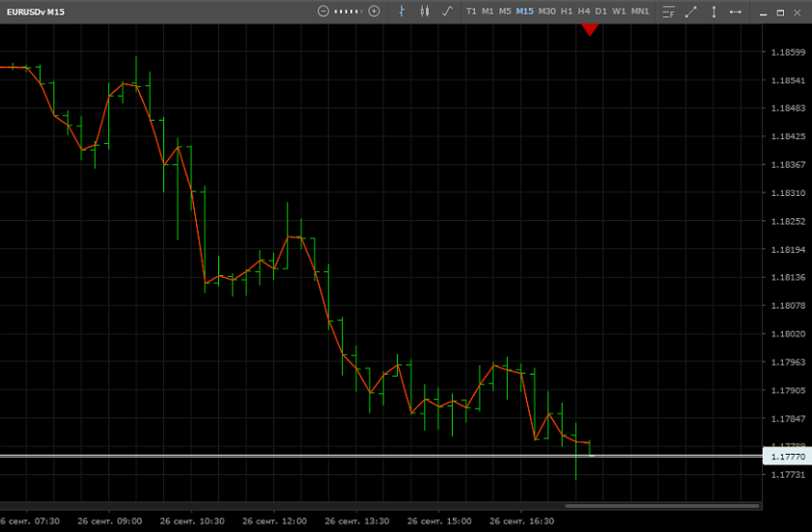
Task: Open the Fibonacci levels tool
Action: coord(668,12)
